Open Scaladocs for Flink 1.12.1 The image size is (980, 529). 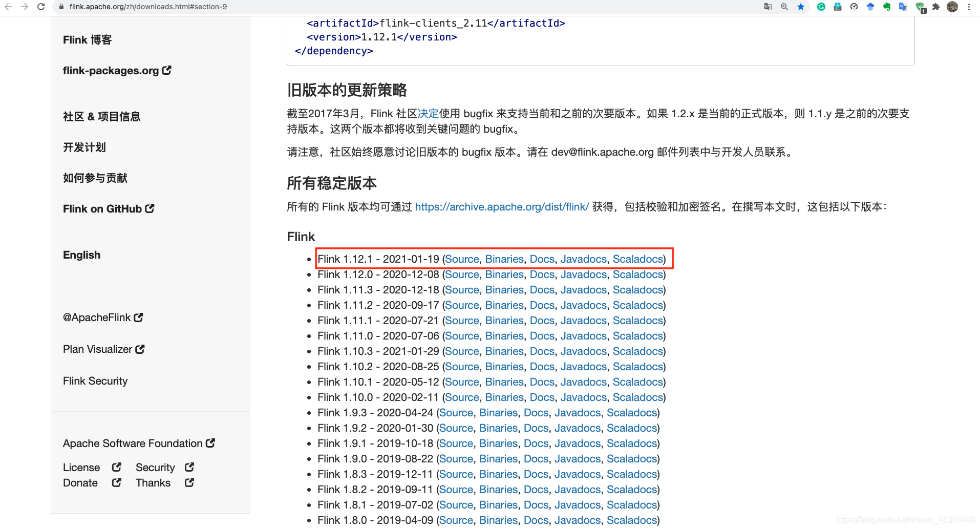pyautogui.click(x=638, y=259)
